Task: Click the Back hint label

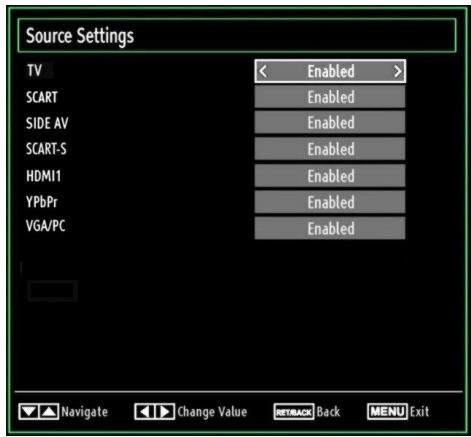Action: 328,412
